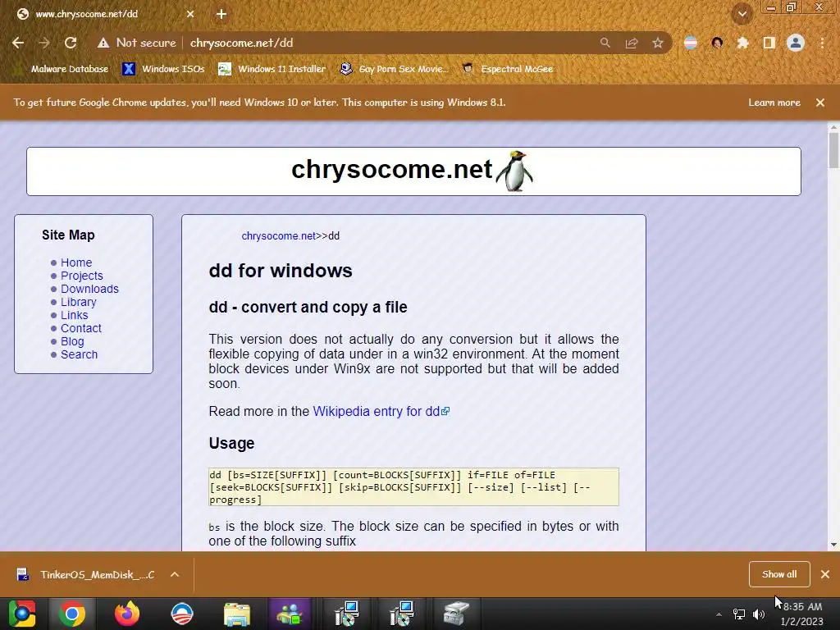
Task: Open the zoom magnifier in address bar
Action: click(x=605, y=43)
